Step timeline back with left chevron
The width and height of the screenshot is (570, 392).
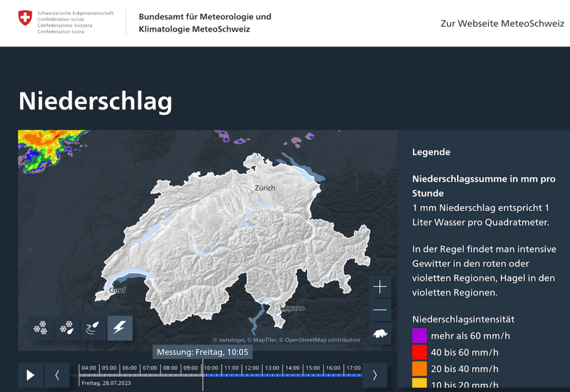click(57, 375)
